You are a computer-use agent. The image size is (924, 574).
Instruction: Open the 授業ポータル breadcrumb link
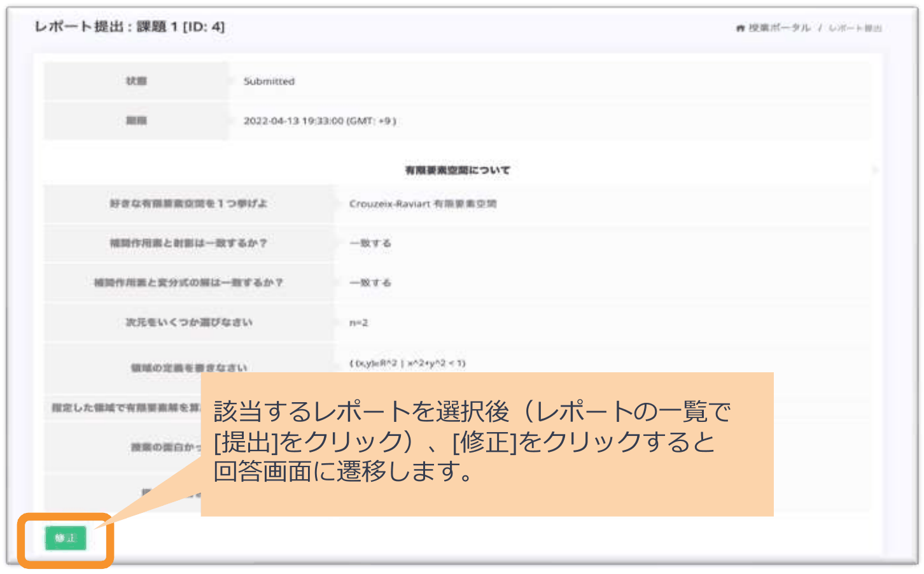779,28
